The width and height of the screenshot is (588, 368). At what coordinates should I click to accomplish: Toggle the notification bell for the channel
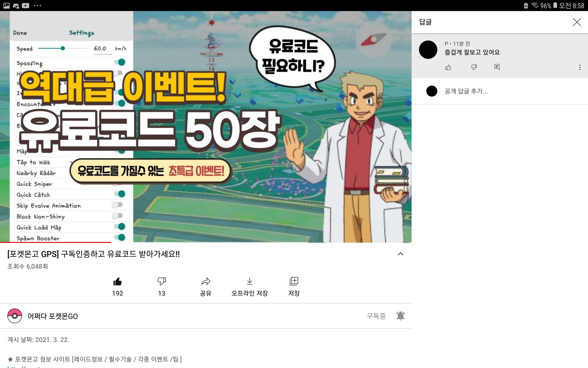pyautogui.click(x=401, y=316)
